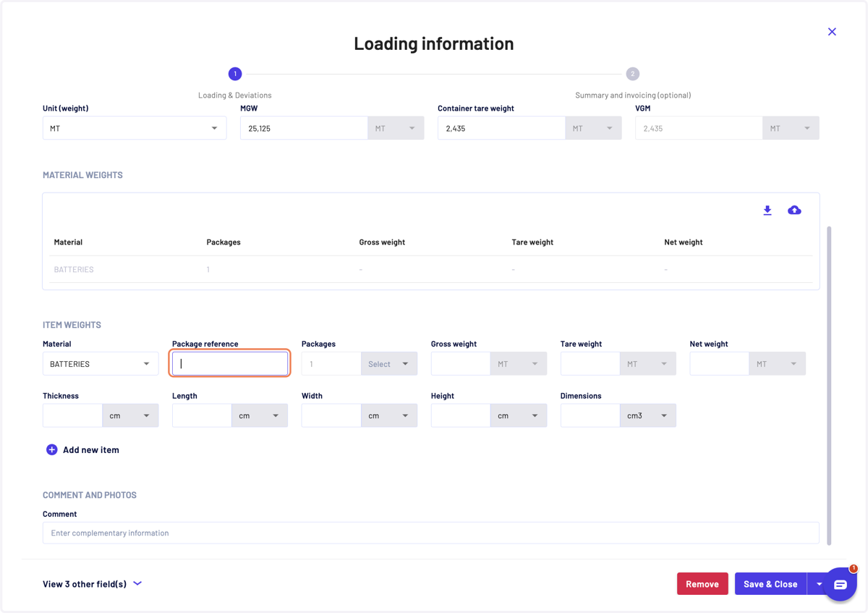Click the Tare weight column header
This screenshot has width=868, height=613.
[x=532, y=242]
